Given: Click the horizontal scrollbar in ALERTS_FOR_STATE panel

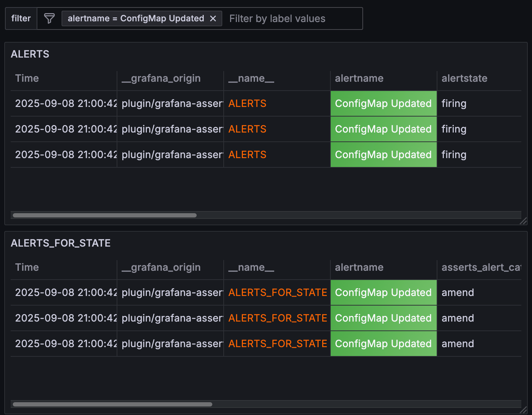Looking at the screenshot, I should [x=112, y=404].
